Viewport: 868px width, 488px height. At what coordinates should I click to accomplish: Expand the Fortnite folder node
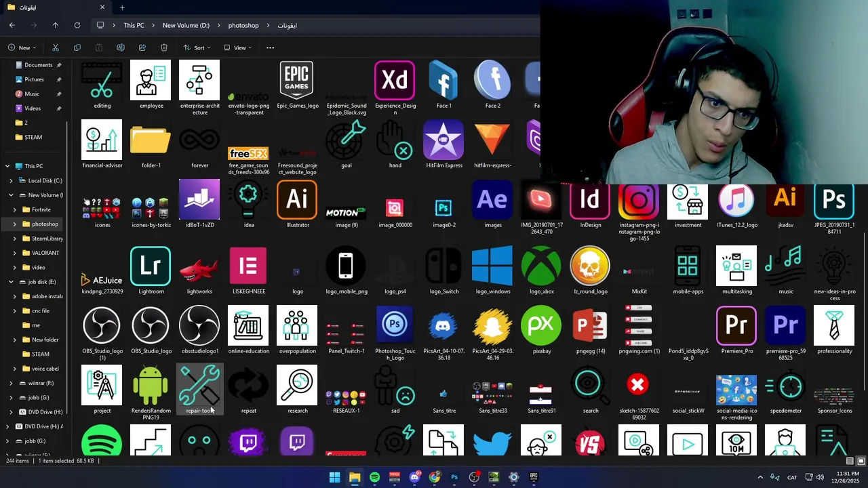click(x=15, y=209)
